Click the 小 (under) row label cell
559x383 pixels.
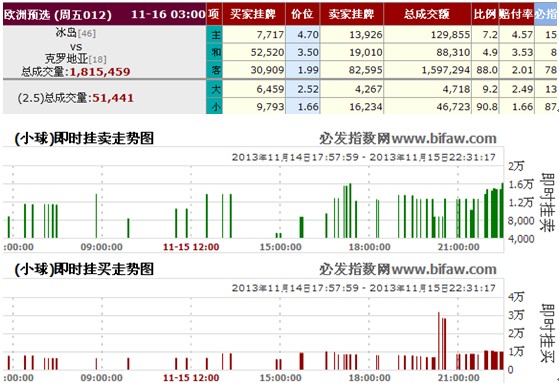(214, 106)
